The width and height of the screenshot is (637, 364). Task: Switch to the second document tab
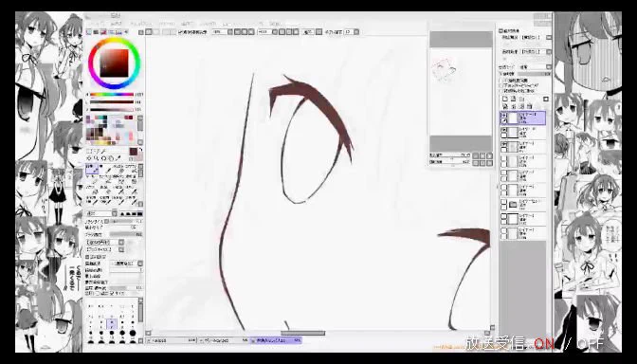click(225, 340)
